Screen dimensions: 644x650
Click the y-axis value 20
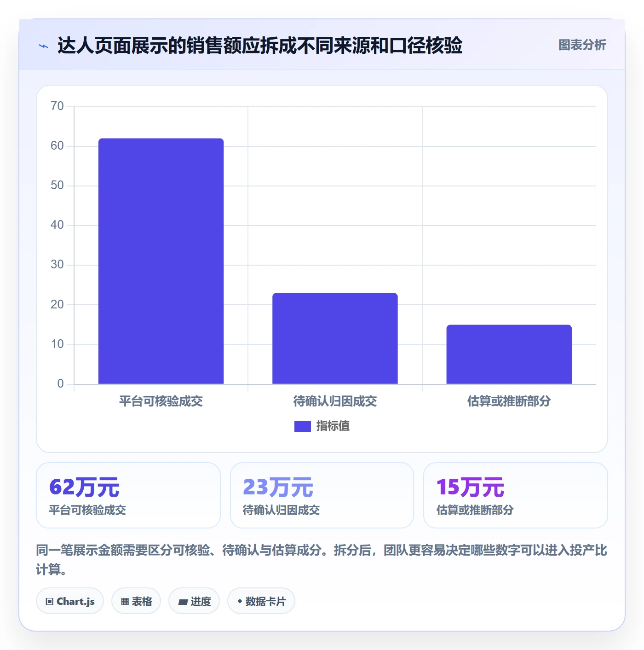coord(57,305)
